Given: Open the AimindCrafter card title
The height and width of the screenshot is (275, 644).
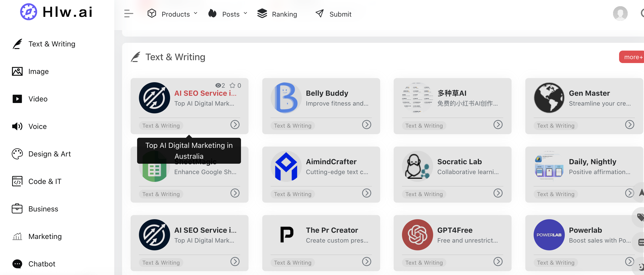Looking at the screenshot, I should pos(331,162).
